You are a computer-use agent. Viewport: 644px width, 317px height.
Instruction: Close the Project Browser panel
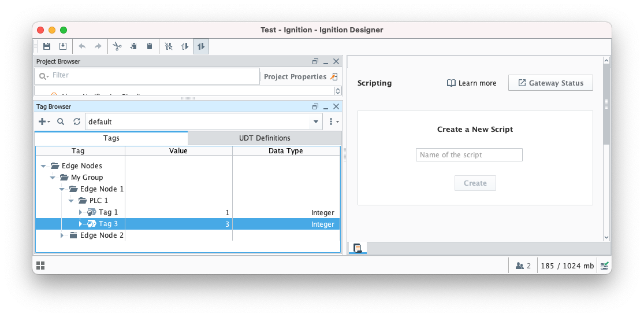tap(336, 62)
